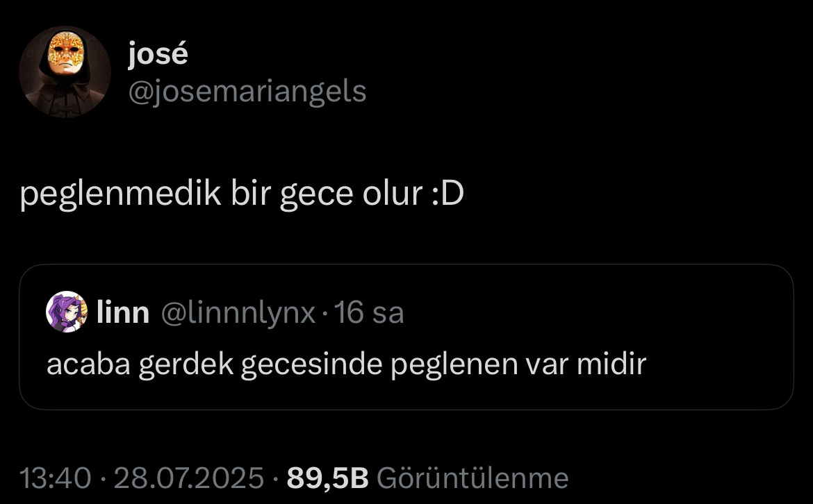This screenshot has height=504, width=813.
Task: Visit the @josemariangels handle
Action: click(x=247, y=91)
